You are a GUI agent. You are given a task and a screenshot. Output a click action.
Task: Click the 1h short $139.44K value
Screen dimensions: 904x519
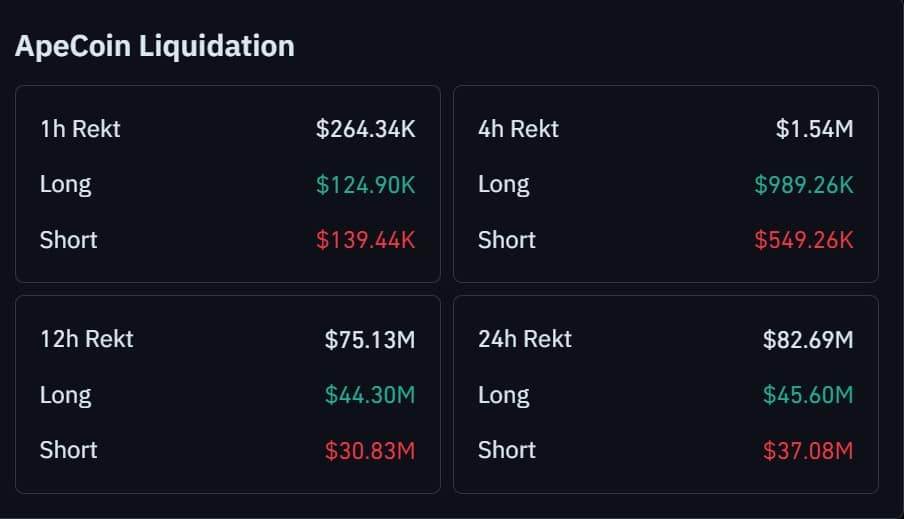point(365,240)
